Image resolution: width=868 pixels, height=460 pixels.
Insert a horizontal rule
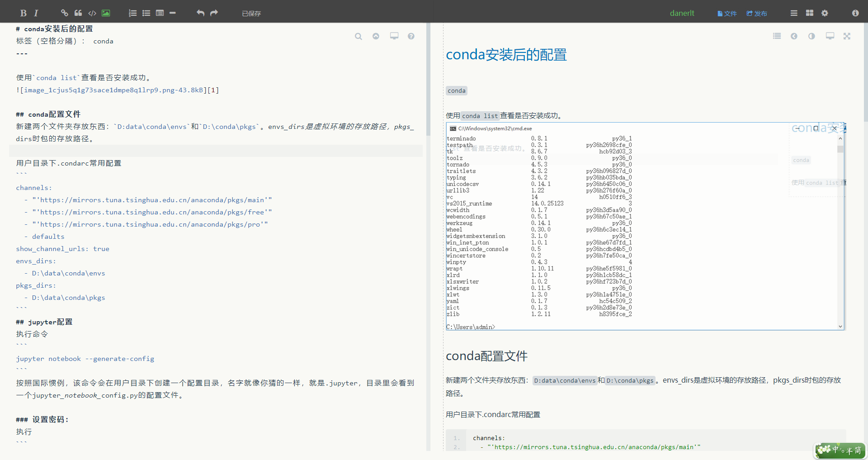tap(172, 13)
